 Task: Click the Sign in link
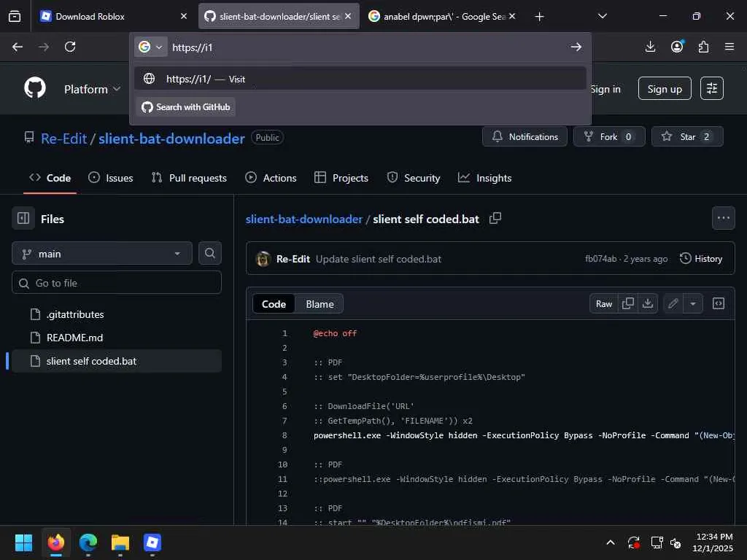[605, 89]
